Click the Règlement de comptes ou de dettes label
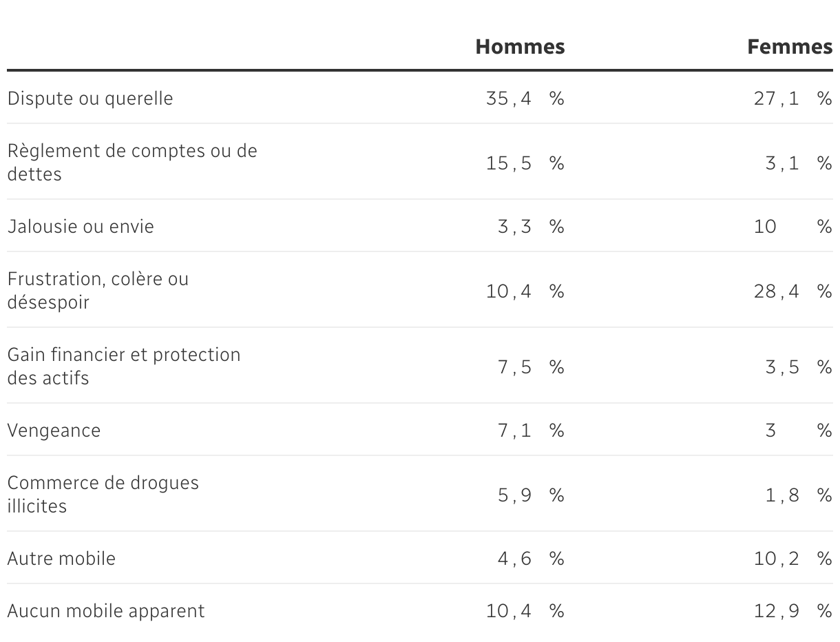 [x=132, y=162]
